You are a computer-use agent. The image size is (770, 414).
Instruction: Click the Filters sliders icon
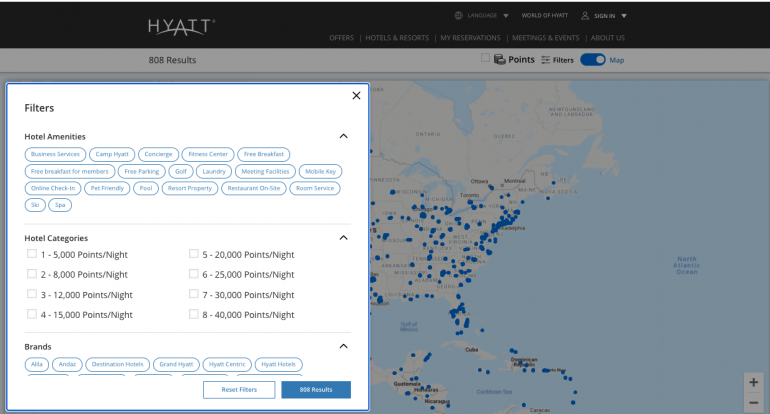pyautogui.click(x=546, y=60)
